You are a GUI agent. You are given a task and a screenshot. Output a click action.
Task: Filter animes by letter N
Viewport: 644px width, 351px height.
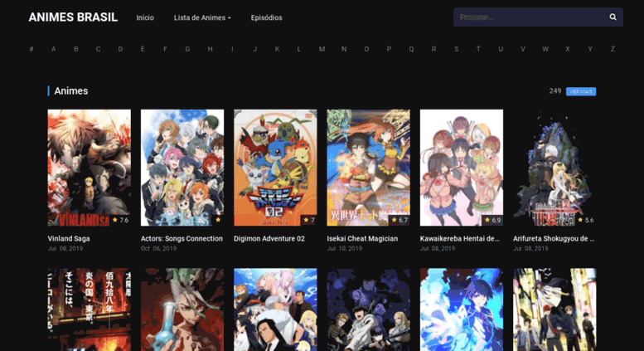coord(344,49)
